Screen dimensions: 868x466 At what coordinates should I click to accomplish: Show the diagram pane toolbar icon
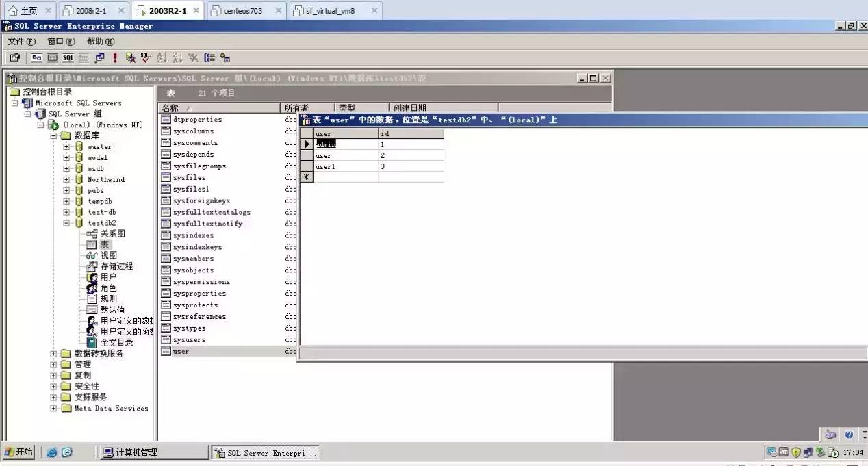tap(36, 57)
